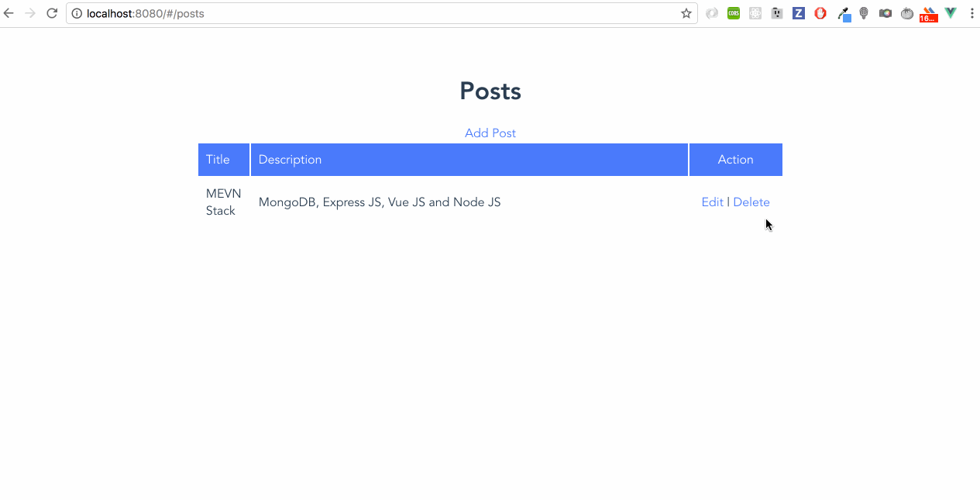The width and height of the screenshot is (980, 500).
Task: Open the red stop-hand adblock extension
Action: tap(820, 13)
